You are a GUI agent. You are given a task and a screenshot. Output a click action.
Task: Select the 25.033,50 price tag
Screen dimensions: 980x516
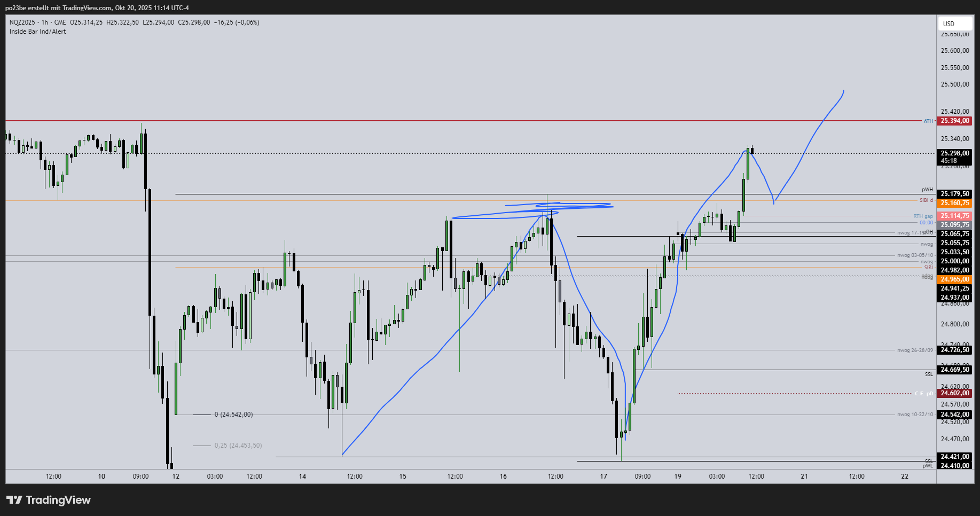[955, 252]
